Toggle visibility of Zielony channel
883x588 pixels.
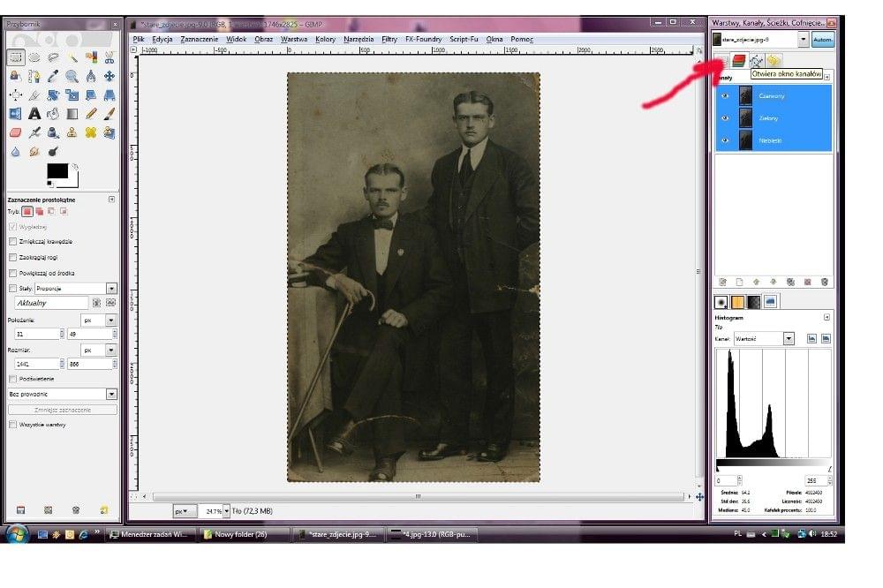[725, 118]
